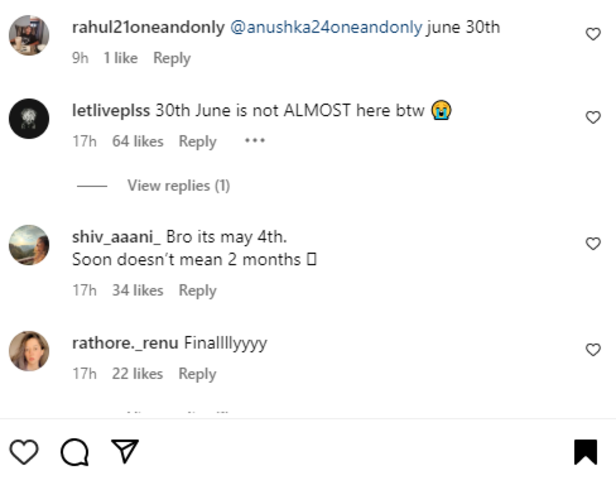The width and height of the screenshot is (616, 485).
Task: Reply to rathore._renu's comment
Action: pyautogui.click(x=197, y=374)
